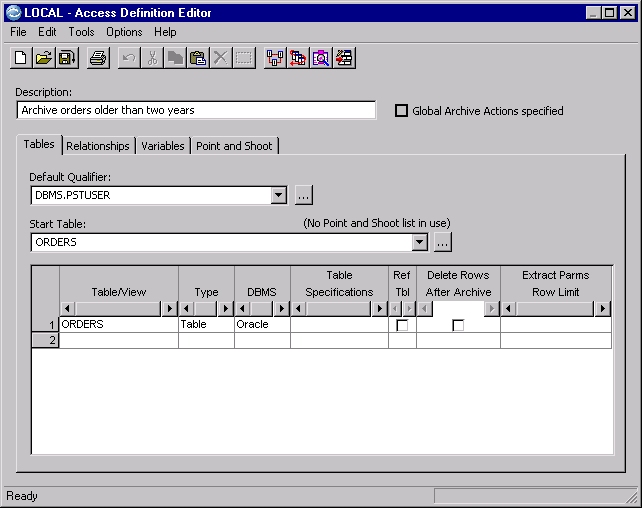Click the Extract Parms horizontal scrollbar track
Screen dimensions: 642x508
[x=555, y=308]
